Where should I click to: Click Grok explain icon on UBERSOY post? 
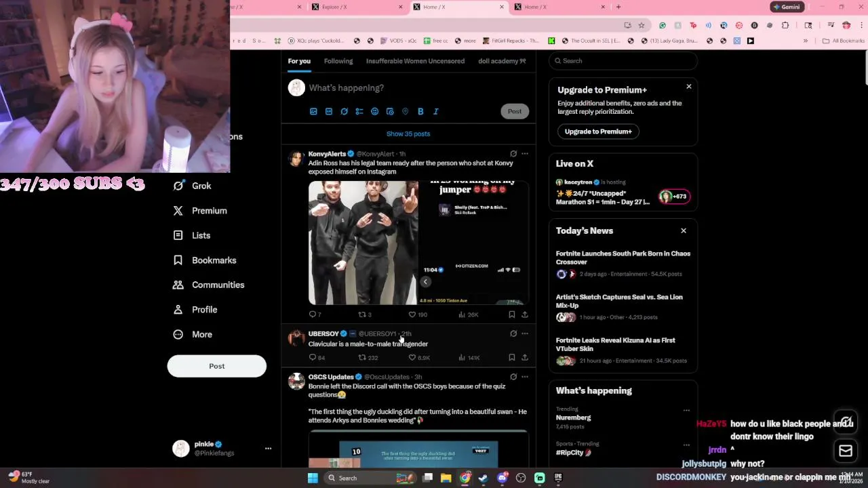pyautogui.click(x=513, y=333)
